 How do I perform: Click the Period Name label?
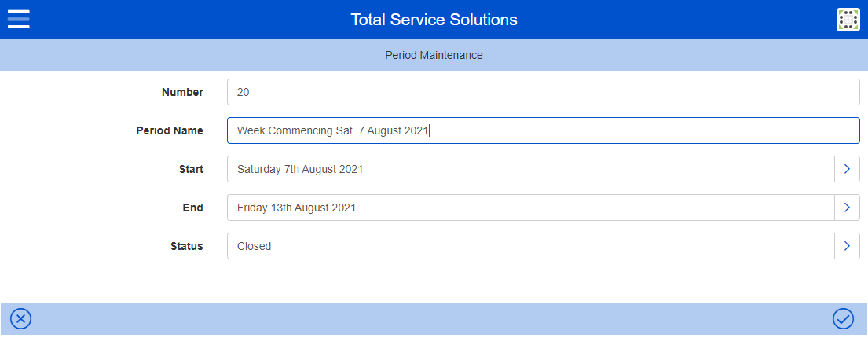(x=170, y=130)
